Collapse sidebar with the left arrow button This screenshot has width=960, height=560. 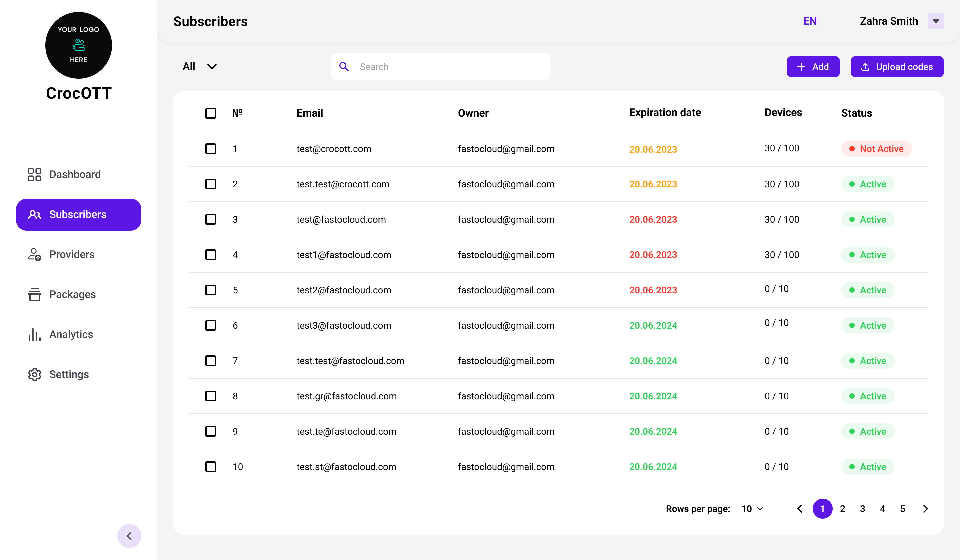tap(129, 536)
